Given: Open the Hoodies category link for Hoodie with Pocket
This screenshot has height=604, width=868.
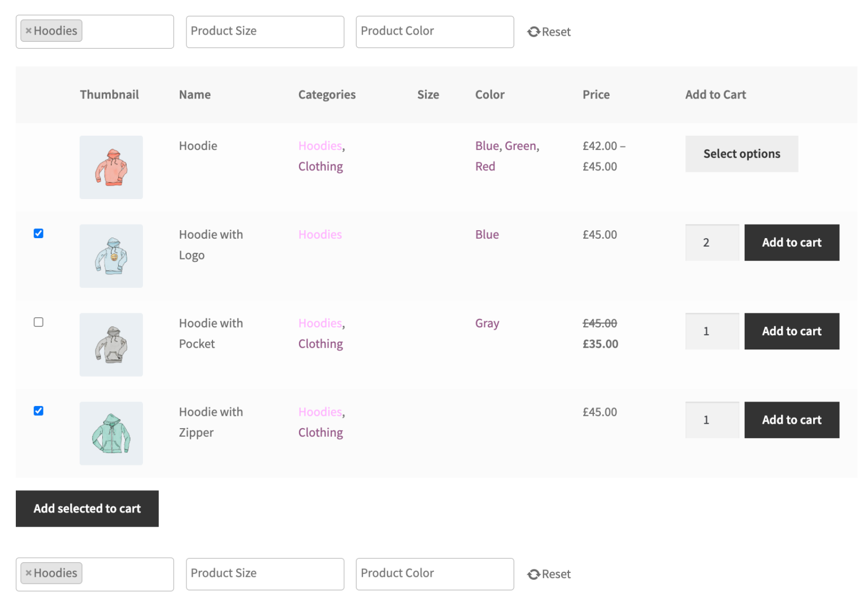Looking at the screenshot, I should 320,323.
